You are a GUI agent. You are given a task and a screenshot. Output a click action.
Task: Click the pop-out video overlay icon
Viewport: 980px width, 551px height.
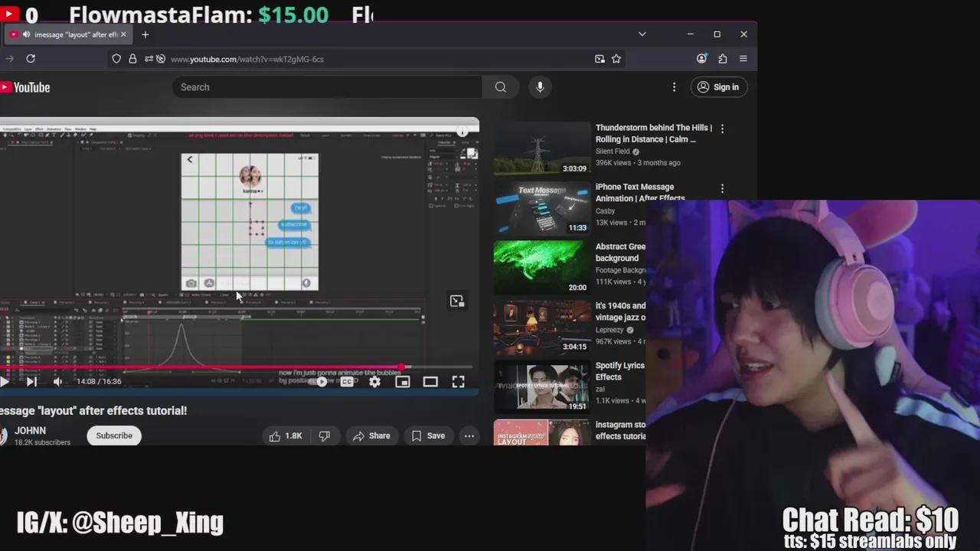pyautogui.click(x=457, y=301)
